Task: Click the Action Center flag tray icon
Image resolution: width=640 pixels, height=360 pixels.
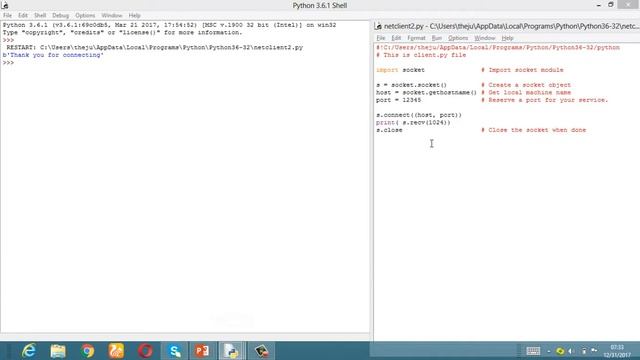Action: tap(594, 351)
